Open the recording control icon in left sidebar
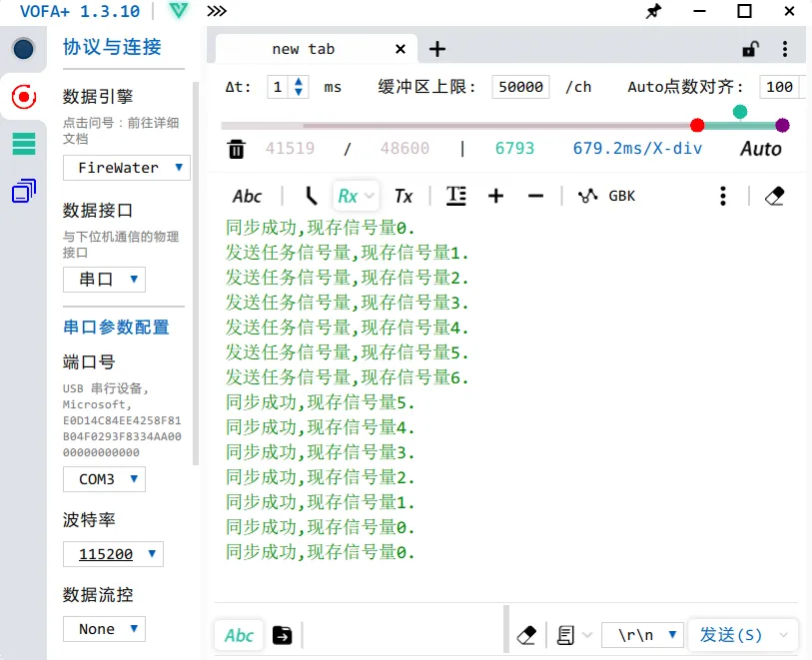 pos(22,98)
